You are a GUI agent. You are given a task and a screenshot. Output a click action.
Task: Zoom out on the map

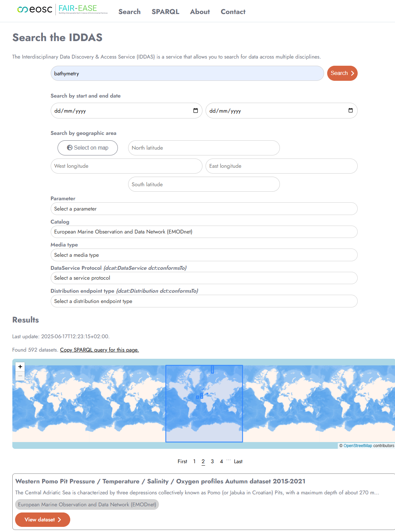20,376
